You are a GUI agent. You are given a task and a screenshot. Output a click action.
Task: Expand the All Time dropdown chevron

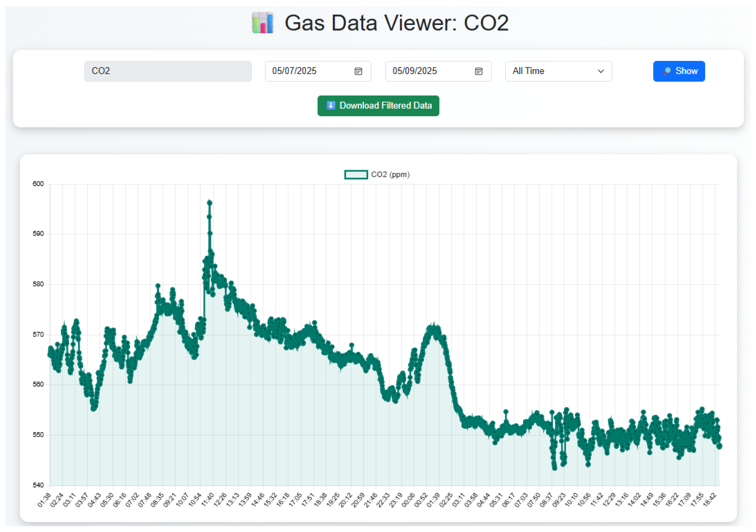(601, 71)
